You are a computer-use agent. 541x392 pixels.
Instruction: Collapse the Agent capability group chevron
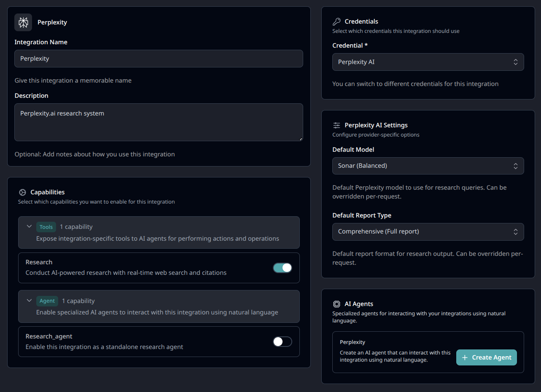[29, 301]
